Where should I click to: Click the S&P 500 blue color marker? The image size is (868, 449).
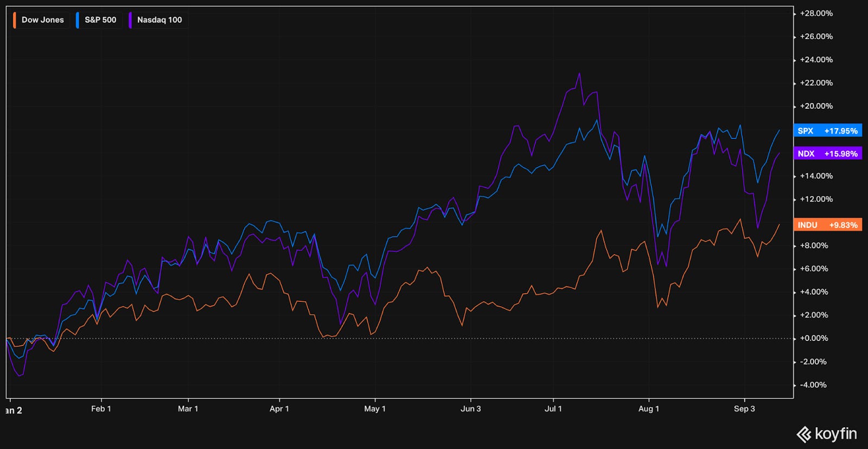(78, 20)
